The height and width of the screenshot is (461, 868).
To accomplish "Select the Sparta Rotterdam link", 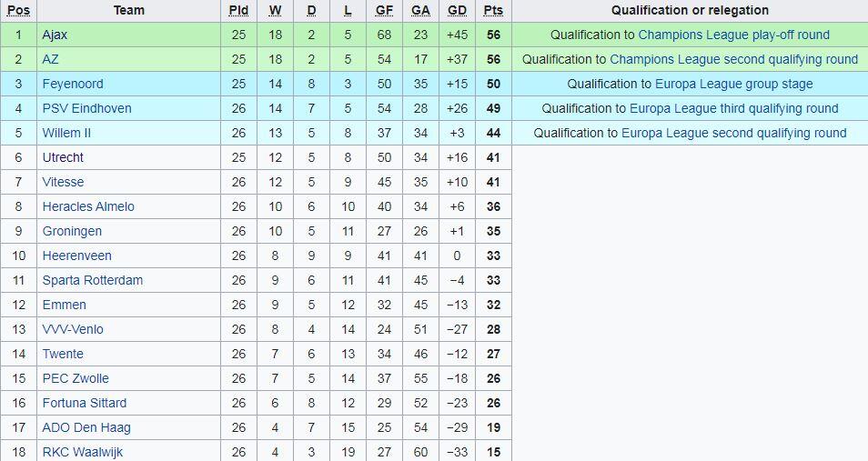I will pyautogui.click(x=93, y=280).
